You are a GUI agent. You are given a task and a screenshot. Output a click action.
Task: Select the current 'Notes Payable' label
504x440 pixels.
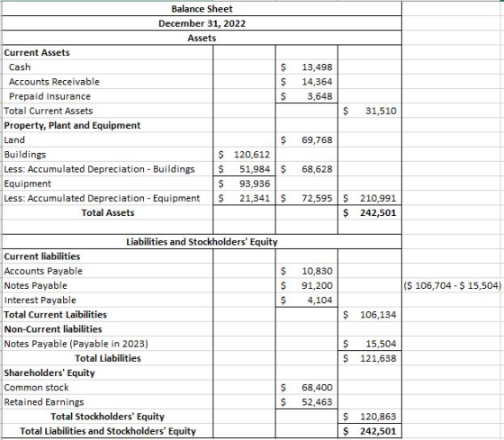36,285
